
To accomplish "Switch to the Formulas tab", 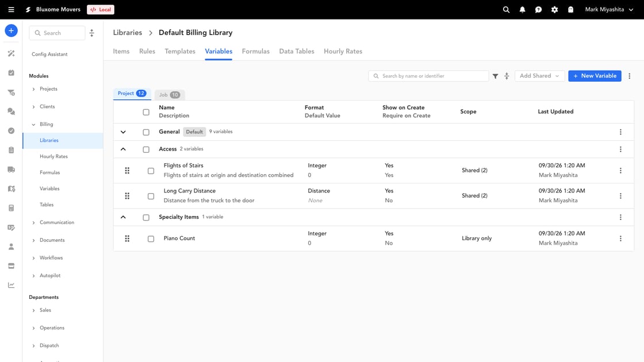I will 255,51.
